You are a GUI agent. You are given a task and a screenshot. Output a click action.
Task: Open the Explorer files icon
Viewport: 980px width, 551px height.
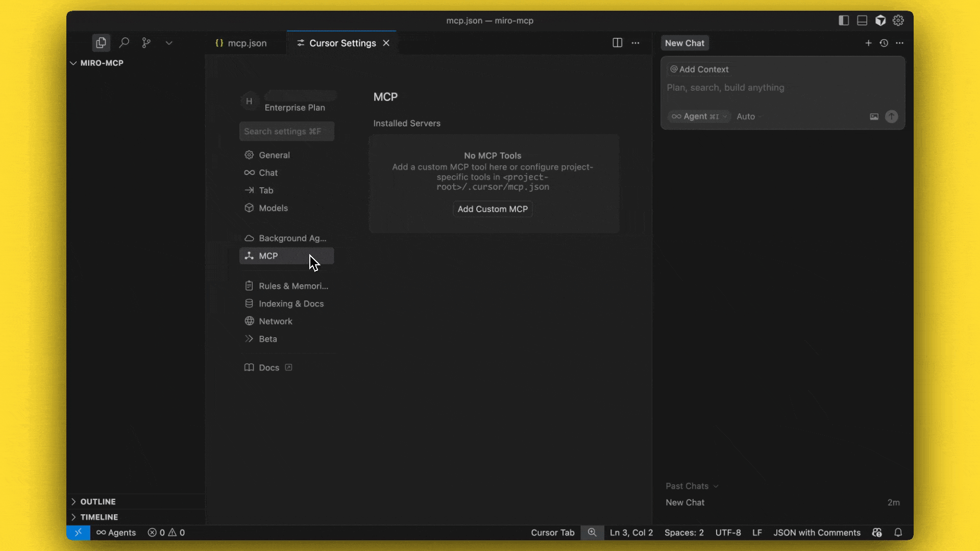[x=101, y=43]
